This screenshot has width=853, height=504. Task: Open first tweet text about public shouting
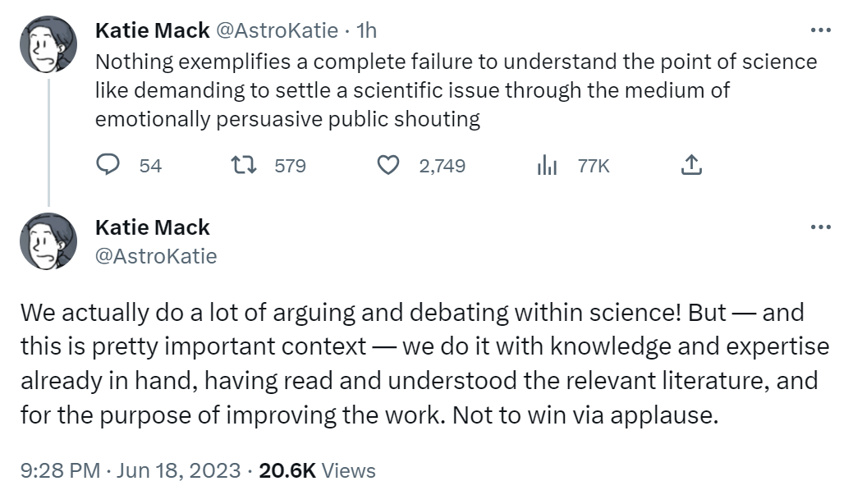click(x=456, y=90)
